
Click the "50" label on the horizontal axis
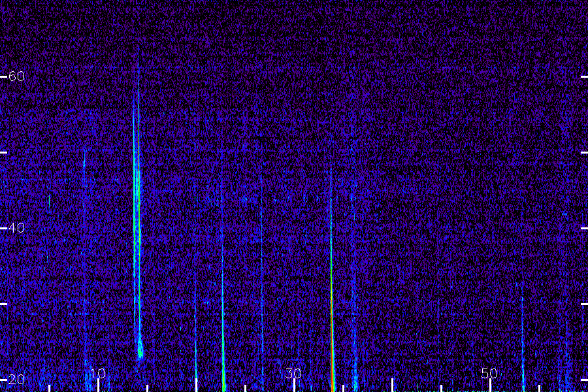pyautogui.click(x=489, y=373)
